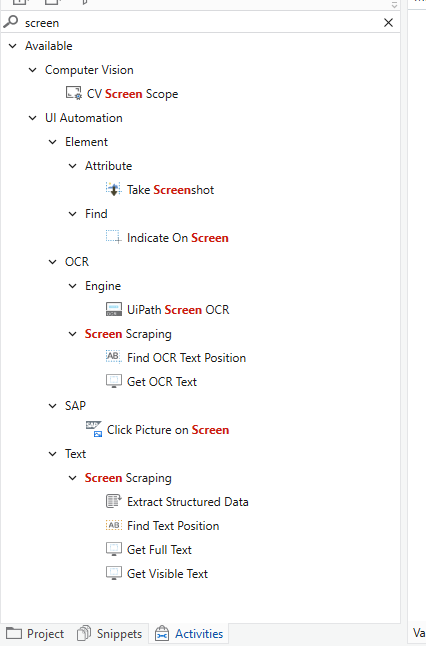This screenshot has height=646, width=426.
Task: Select the UiPath Screen OCR icon
Action: [114, 309]
